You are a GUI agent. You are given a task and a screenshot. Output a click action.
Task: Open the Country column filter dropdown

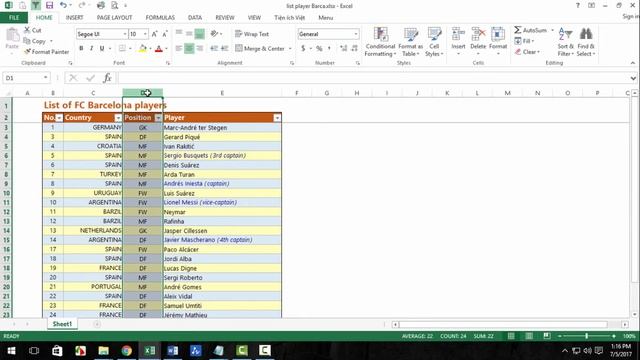click(x=118, y=118)
